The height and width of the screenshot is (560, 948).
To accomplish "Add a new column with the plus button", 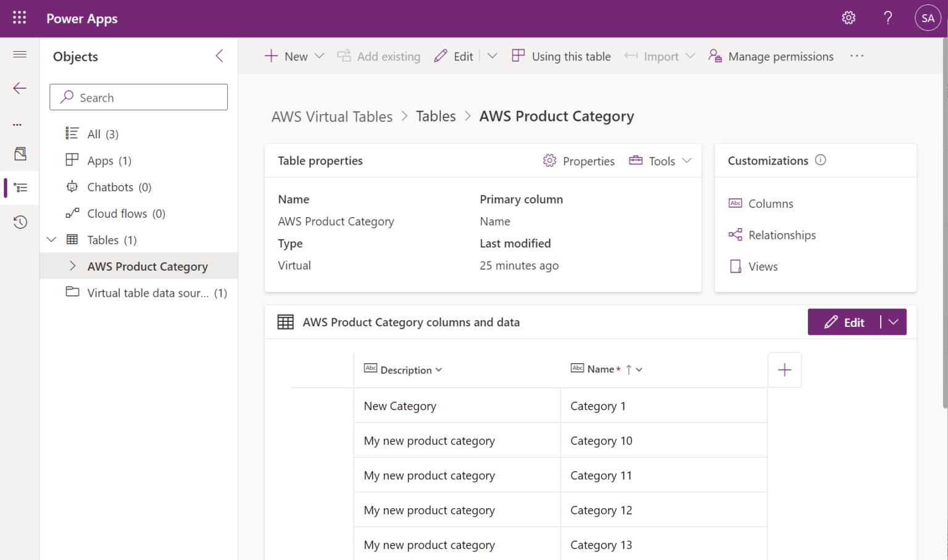I will pos(784,369).
